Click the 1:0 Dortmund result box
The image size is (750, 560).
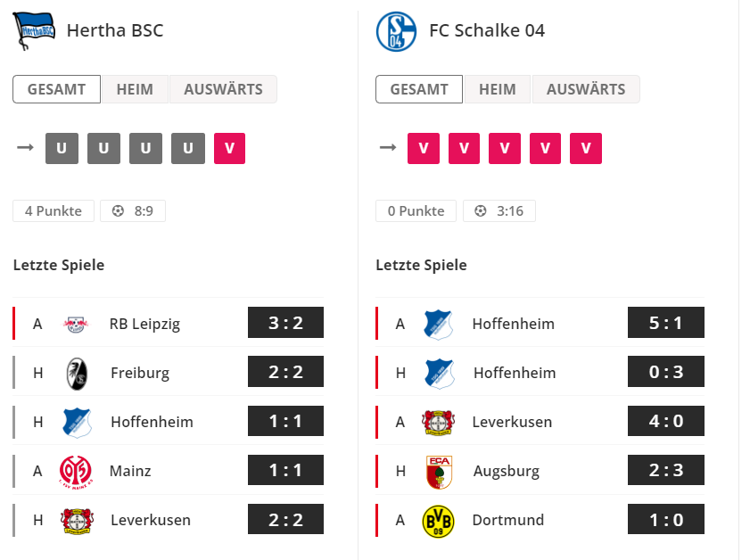(x=666, y=519)
